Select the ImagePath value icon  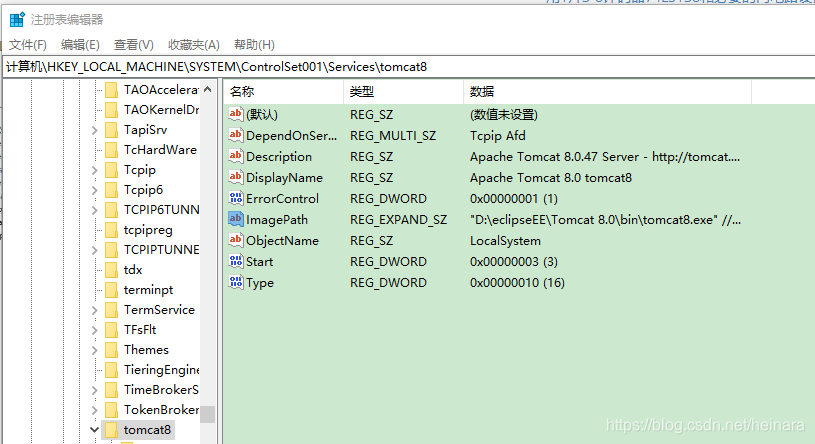[x=235, y=219]
